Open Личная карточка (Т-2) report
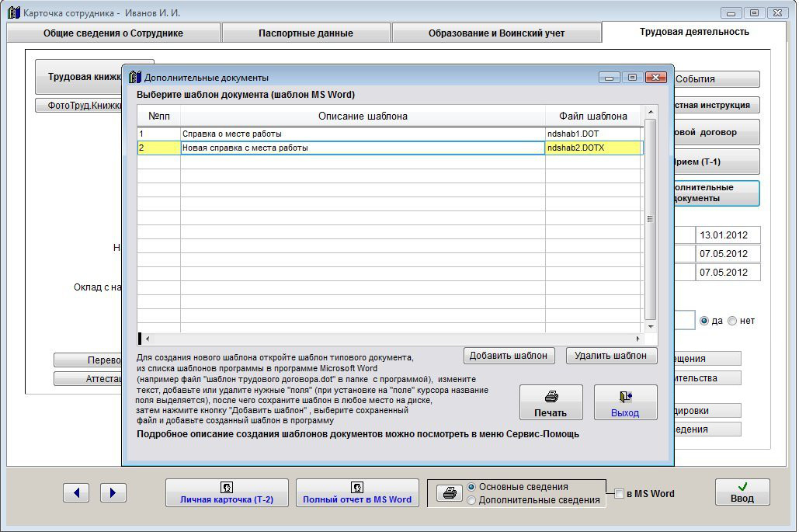The height and width of the screenshot is (532, 799). coord(227,492)
